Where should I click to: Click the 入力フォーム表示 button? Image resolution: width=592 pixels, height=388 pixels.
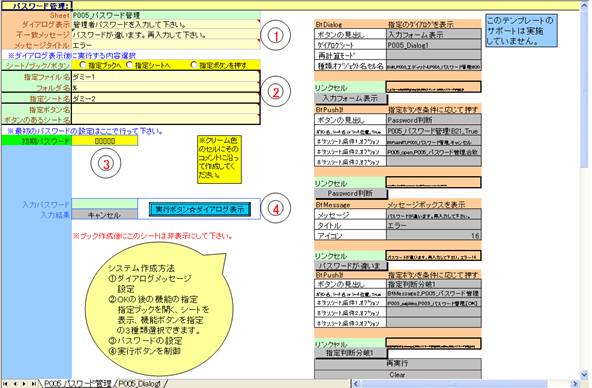351,99
